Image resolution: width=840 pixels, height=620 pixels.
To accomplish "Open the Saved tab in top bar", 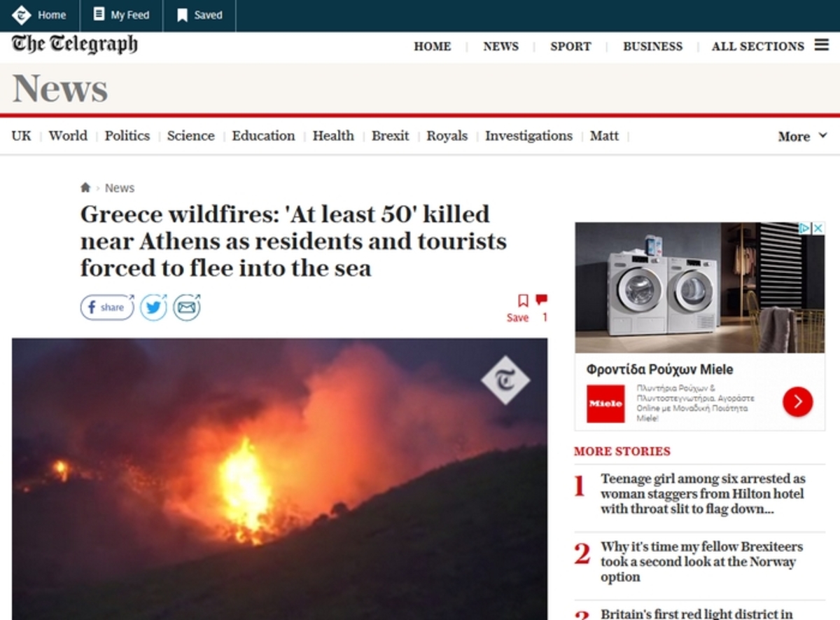I will point(199,15).
